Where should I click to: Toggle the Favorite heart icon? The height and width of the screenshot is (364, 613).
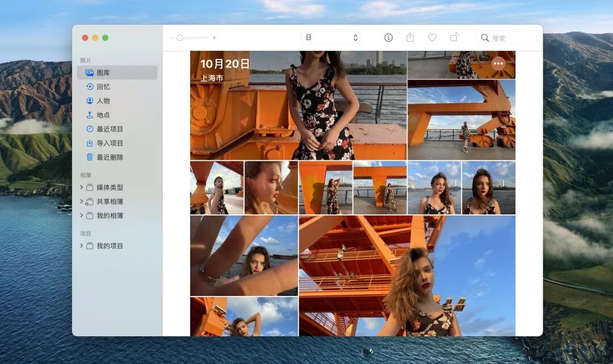[432, 37]
